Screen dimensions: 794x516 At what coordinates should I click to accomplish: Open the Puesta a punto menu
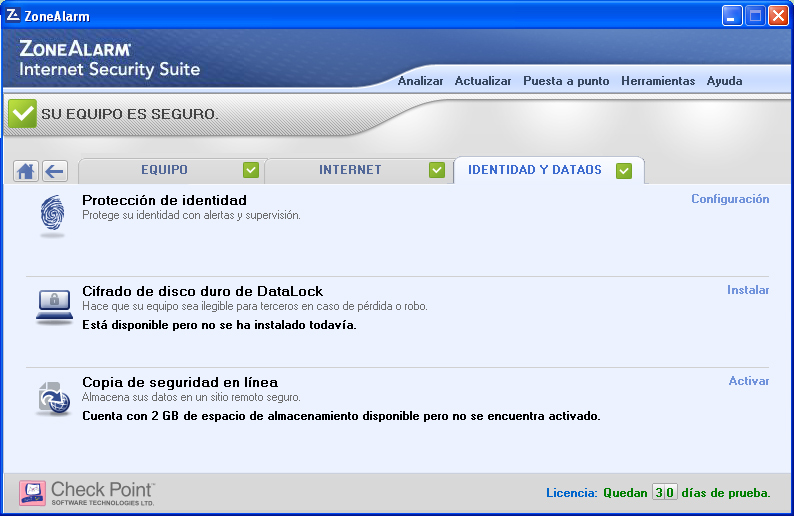566,81
